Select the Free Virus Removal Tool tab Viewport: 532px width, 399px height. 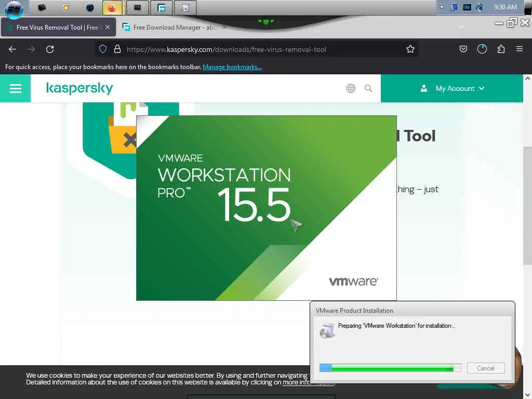click(58, 27)
